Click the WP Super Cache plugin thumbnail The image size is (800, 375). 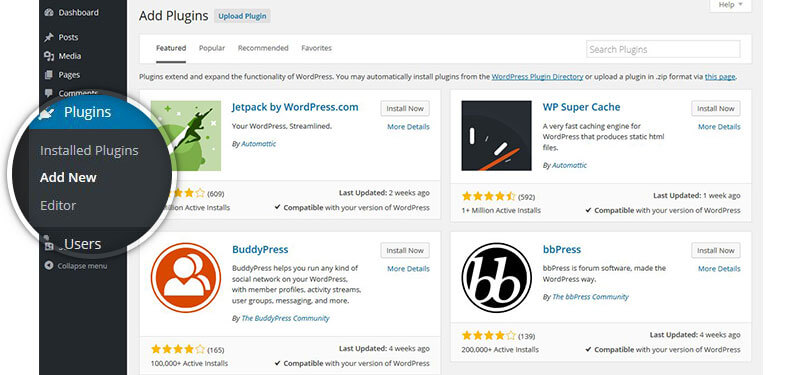496,136
